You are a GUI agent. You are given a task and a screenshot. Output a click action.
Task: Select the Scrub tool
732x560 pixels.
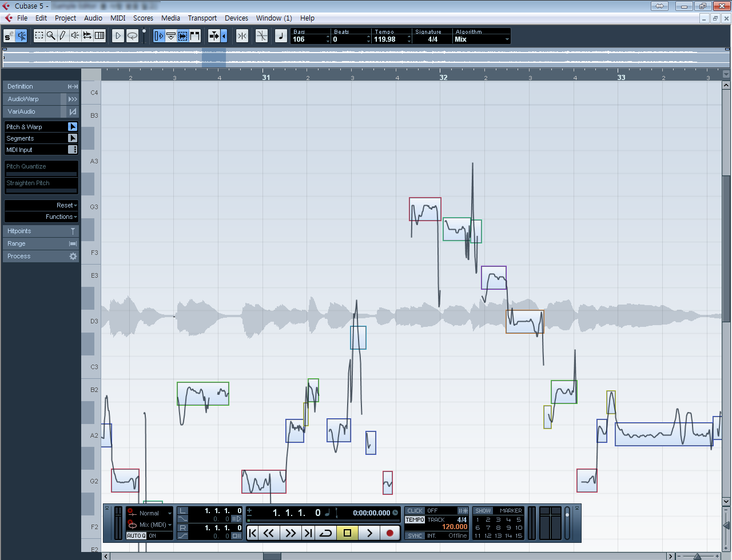click(87, 36)
